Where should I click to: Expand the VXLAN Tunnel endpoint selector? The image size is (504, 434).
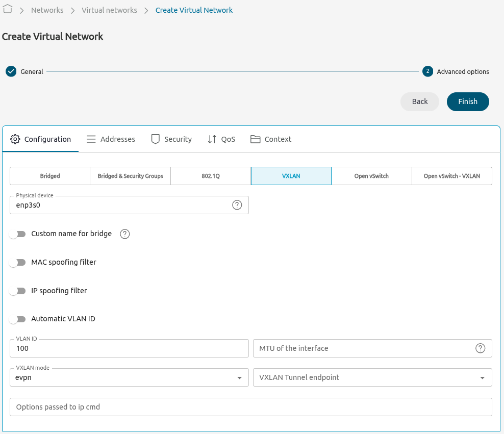pos(482,377)
